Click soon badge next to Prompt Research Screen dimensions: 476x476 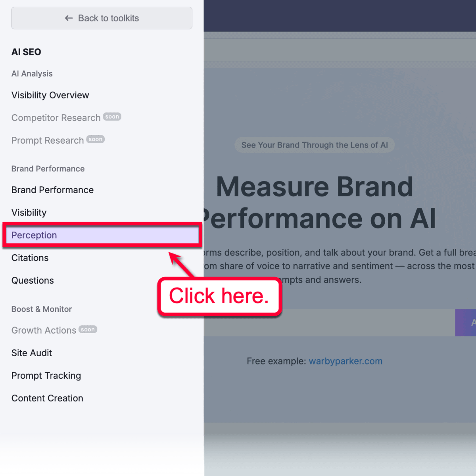pos(95,139)
